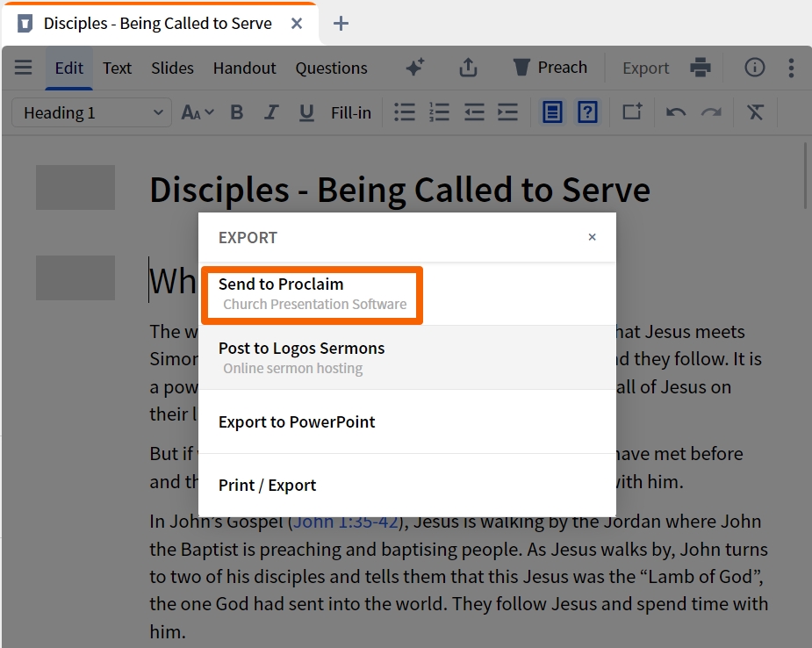812x648 pixels.
Task: Choose Print / Export option
Action: pos(407,486)
